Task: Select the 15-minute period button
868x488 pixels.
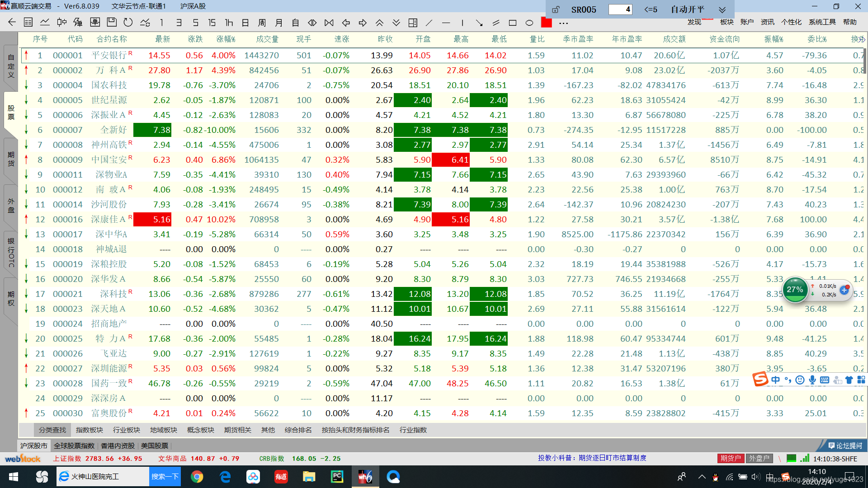Action: [x=212, y=23]
